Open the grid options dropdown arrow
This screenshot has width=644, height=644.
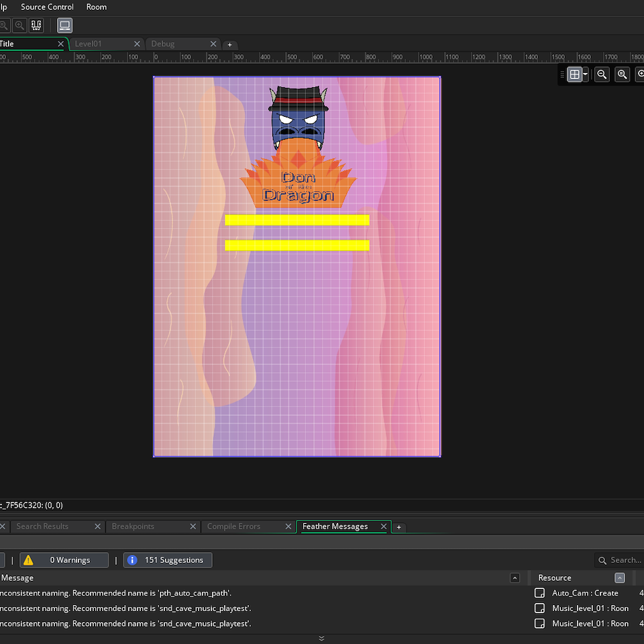(x=586, y=74)
